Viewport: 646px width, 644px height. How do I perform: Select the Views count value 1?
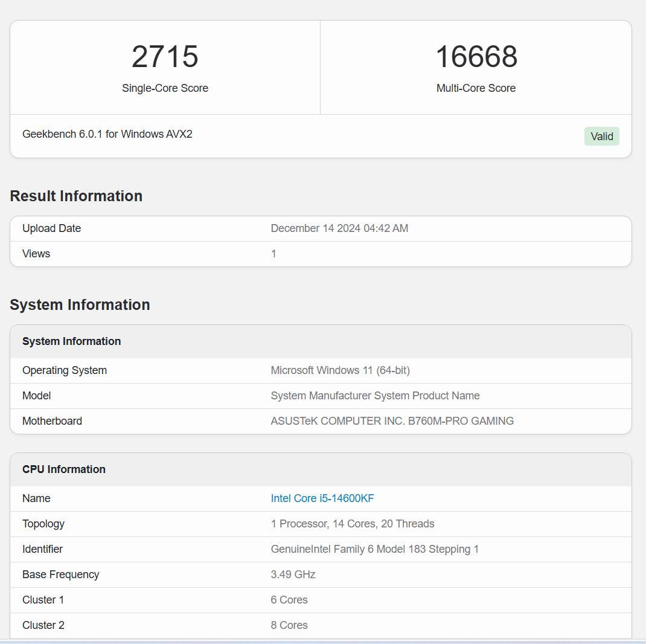coord(273,254)
